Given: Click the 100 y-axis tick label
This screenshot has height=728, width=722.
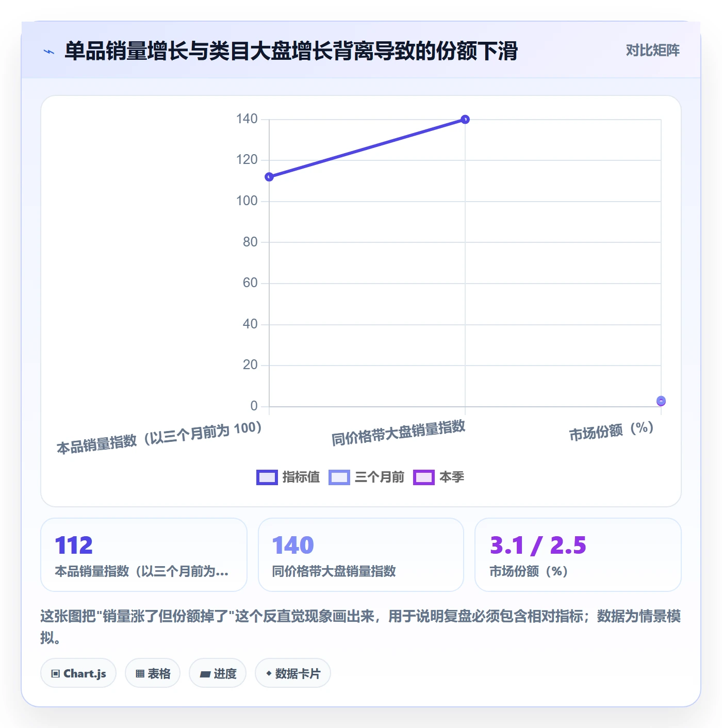Looking at the screenshot, I should (x=247, y=201).
